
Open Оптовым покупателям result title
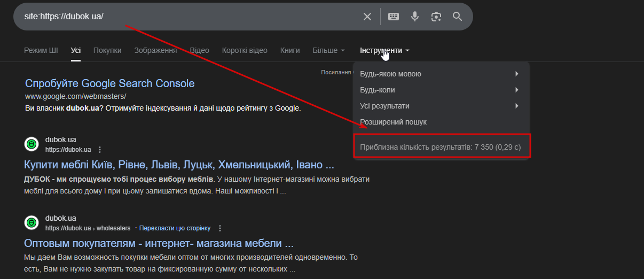click(159, 243)
